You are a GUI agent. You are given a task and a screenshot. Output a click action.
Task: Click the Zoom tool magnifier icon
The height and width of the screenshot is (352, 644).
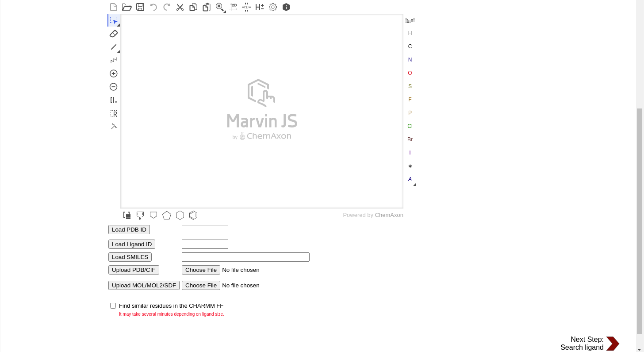220,7
